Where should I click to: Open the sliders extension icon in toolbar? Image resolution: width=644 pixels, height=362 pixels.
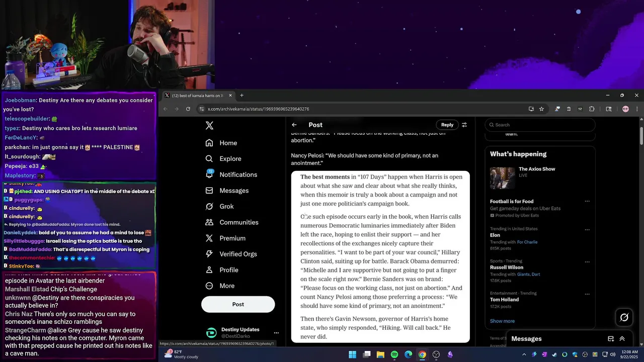(580, 109)
